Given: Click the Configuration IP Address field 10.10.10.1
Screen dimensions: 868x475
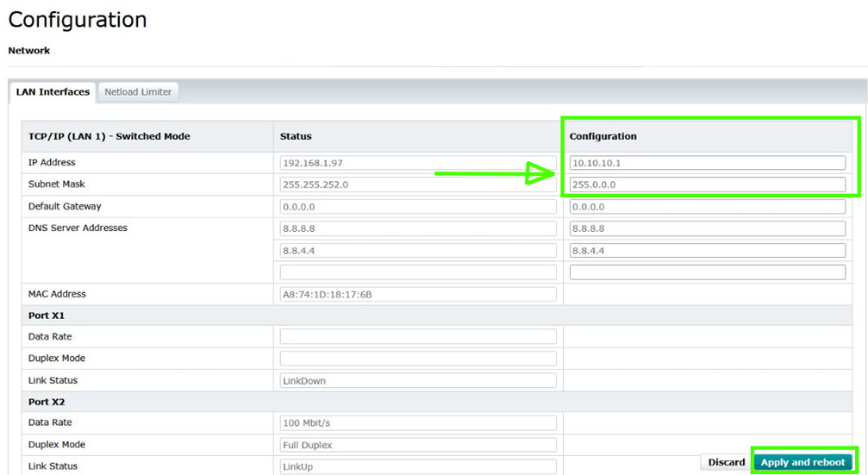Looking at the screenshot, I should [x=707, y=163].
